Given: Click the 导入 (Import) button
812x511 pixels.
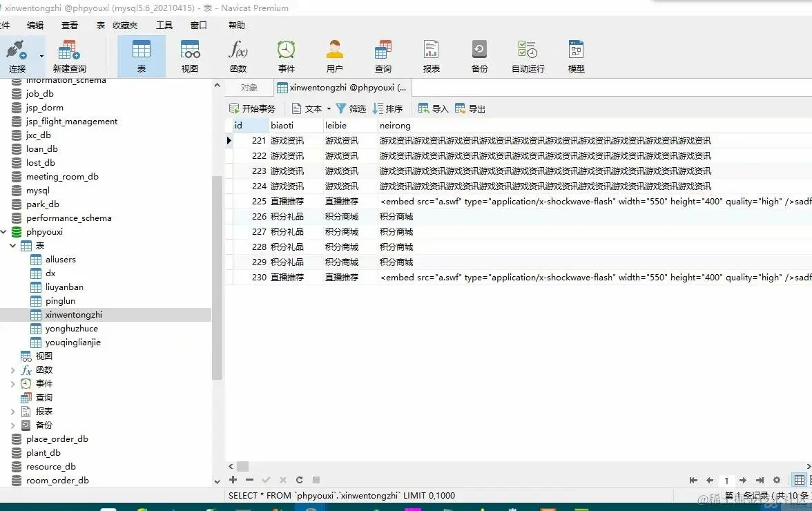Looking at the screenshot, I should point(434,108).
